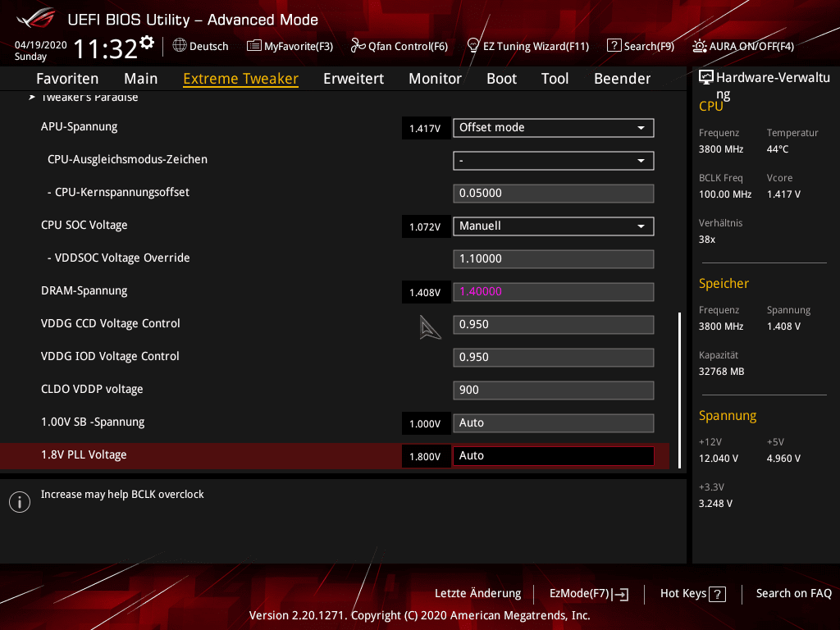Switch to Main tab

tap(141, 79)
